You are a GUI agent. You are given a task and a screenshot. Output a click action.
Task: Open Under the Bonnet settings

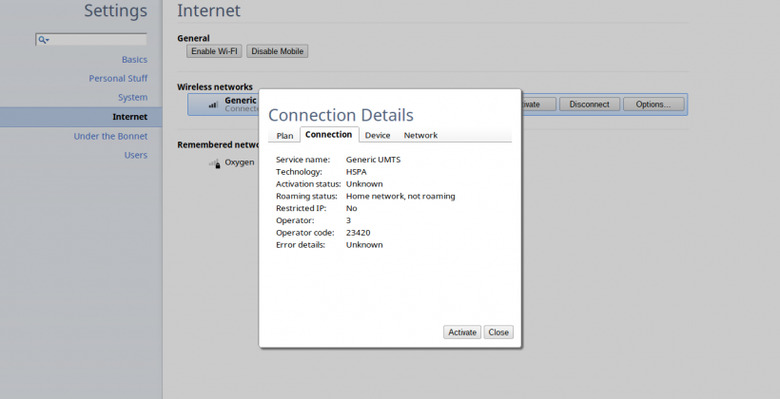point(110,136)
